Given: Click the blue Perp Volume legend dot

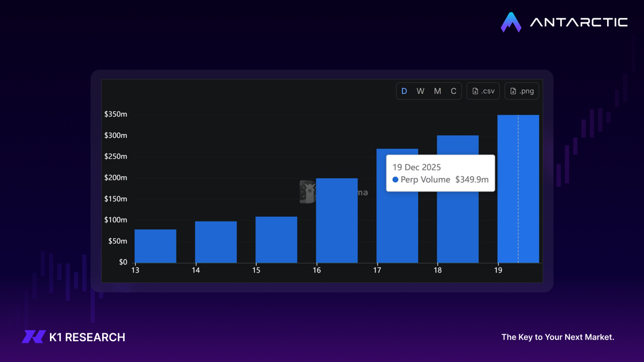Looking at the screenshot, I should [395, 180].
